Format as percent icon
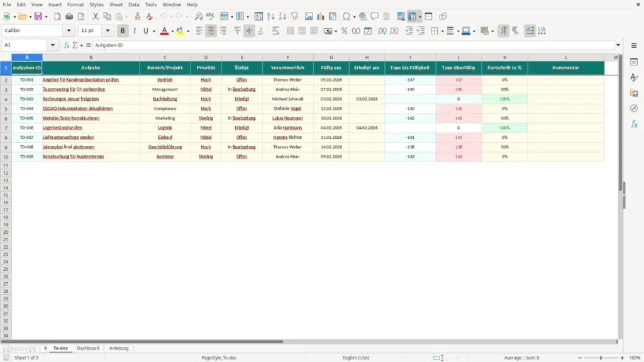 (344, 31)
